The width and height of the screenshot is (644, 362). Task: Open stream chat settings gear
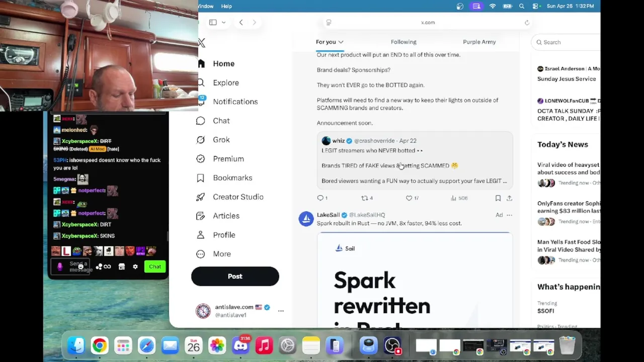(135, 267)
